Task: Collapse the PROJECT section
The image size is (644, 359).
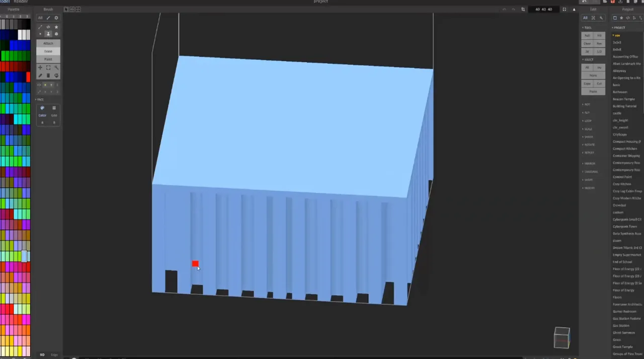Action: [x=619, y=28]
